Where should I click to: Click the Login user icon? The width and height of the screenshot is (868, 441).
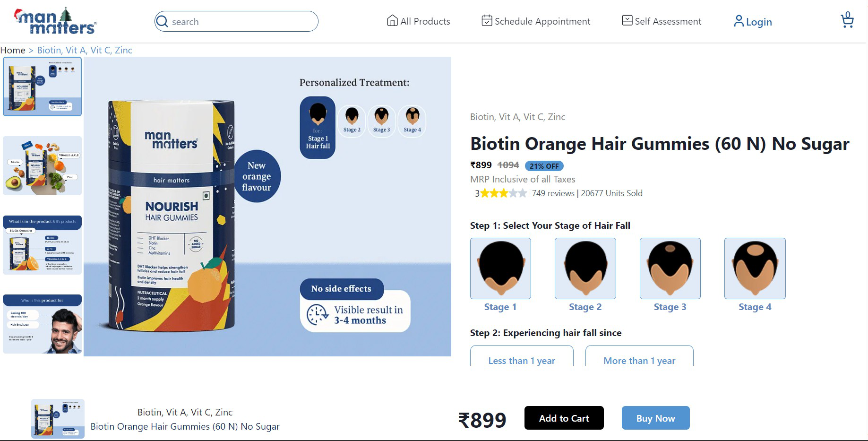point(738,21)
